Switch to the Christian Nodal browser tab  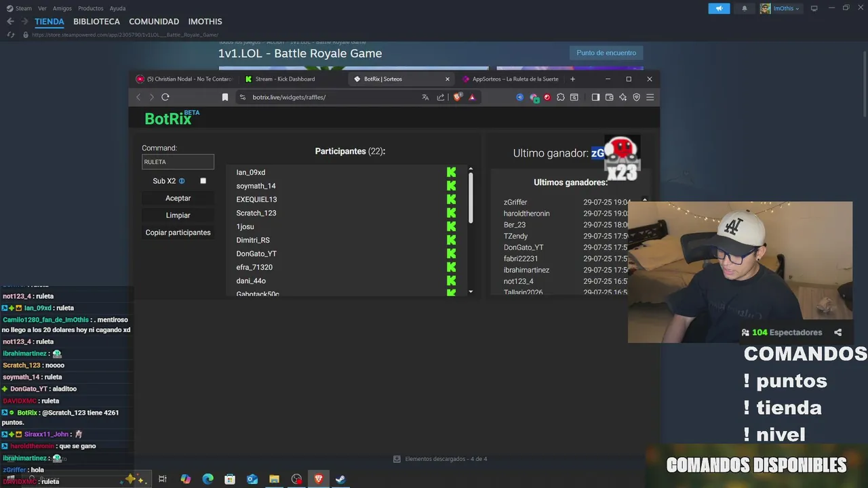[x=184, y=79]
